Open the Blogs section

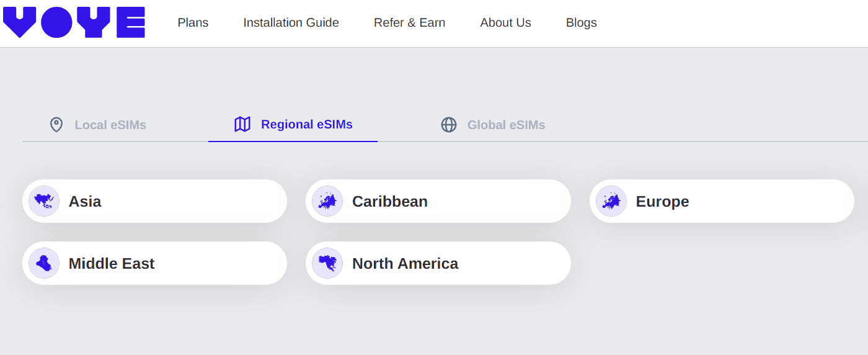pyautogui.click(x=581, y=23)
